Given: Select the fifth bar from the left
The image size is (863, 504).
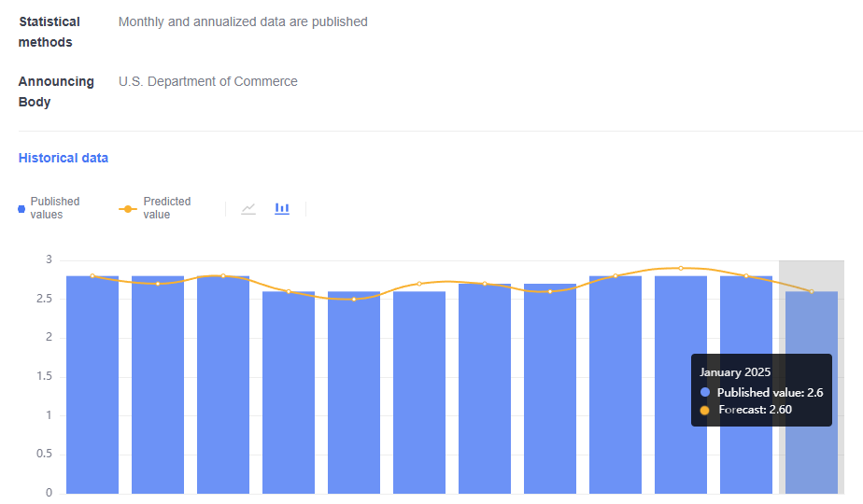Looking at the screenshot, I should (x=354, y=392).
